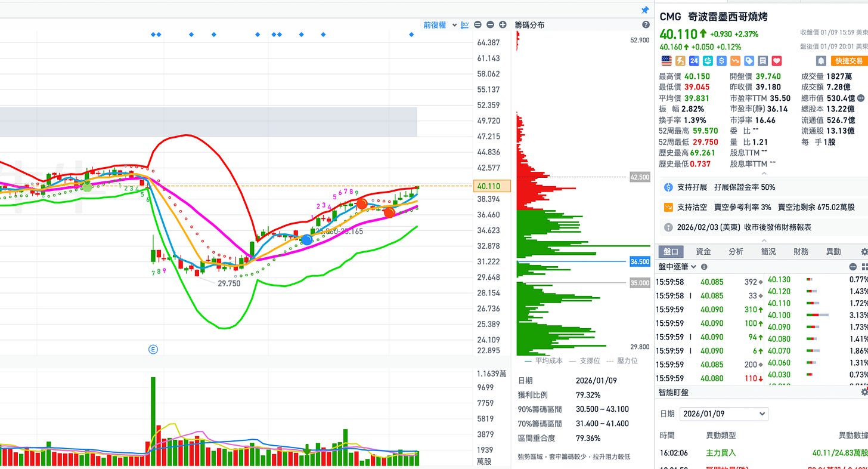
Task: Click the teal pie-chart icon under the price
Action: [x=708, y=61]
